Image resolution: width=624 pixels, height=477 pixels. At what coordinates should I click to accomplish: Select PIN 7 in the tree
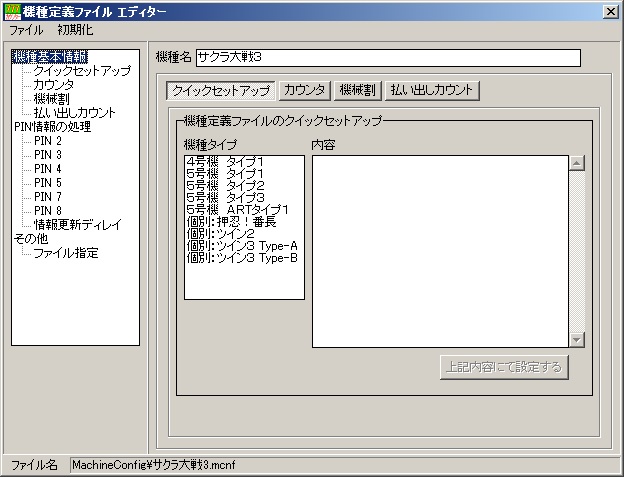[48, 197]
